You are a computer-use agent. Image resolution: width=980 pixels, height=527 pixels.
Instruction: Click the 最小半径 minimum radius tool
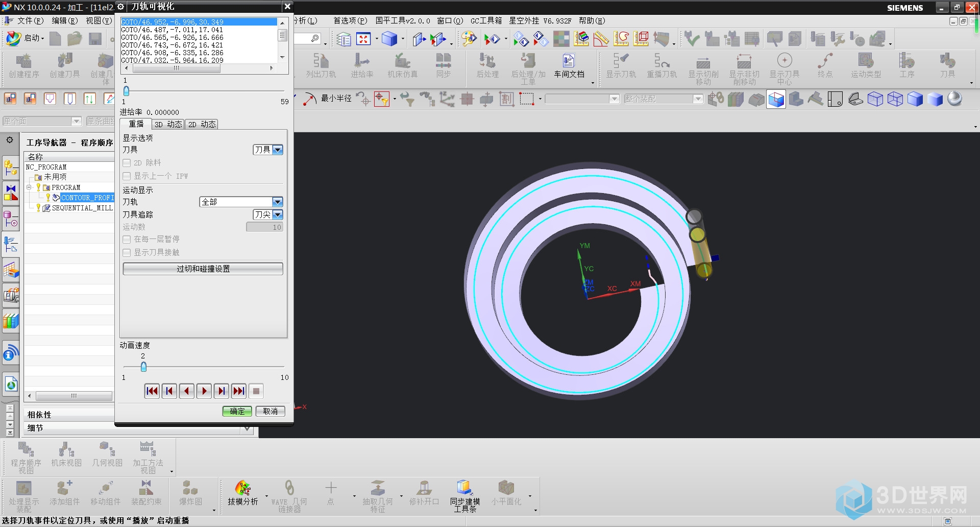tap(328, 99)
